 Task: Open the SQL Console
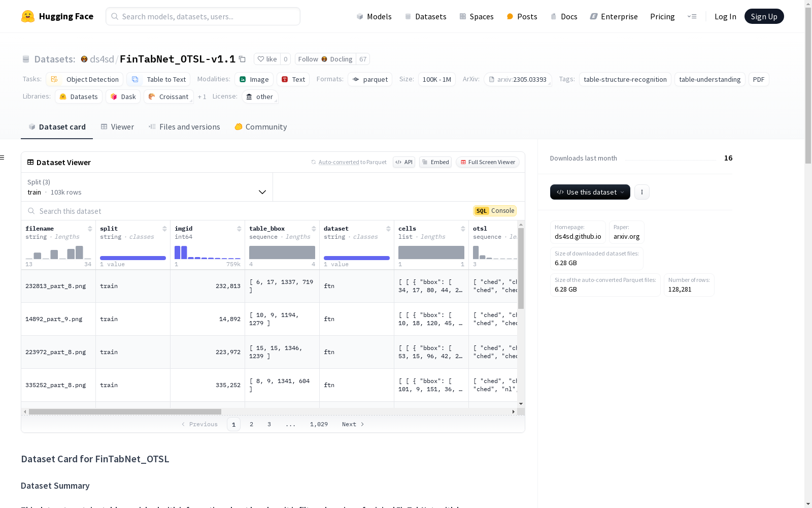tap(495, 211)
